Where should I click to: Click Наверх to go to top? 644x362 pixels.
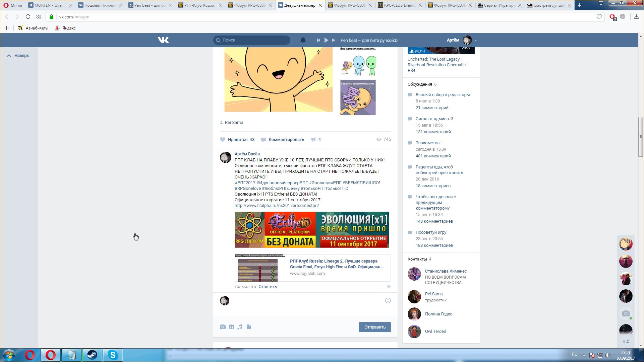(x=18, y=56)
